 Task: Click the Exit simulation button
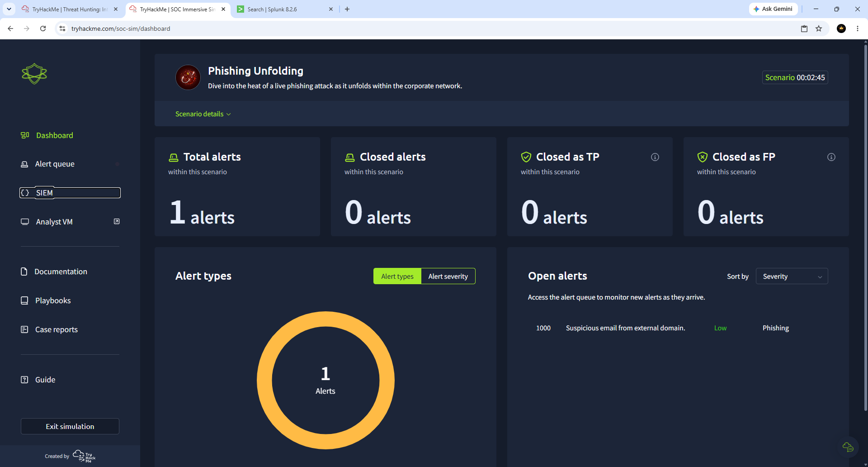point(70,426)
